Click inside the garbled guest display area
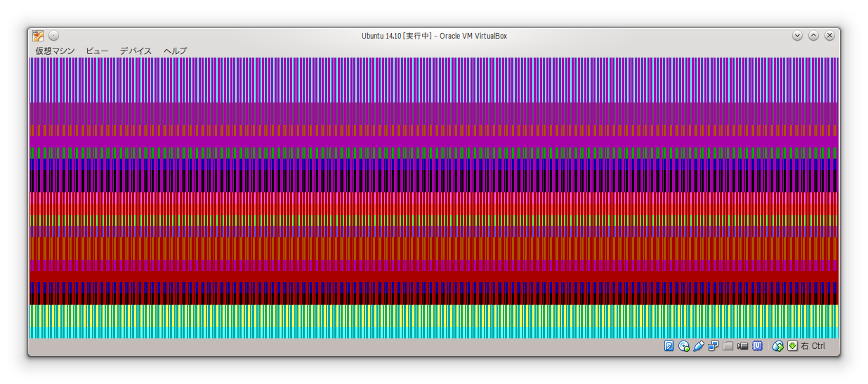Image resolution: width=868 pixels, height=384 pixels. click(x=433, y=198)
